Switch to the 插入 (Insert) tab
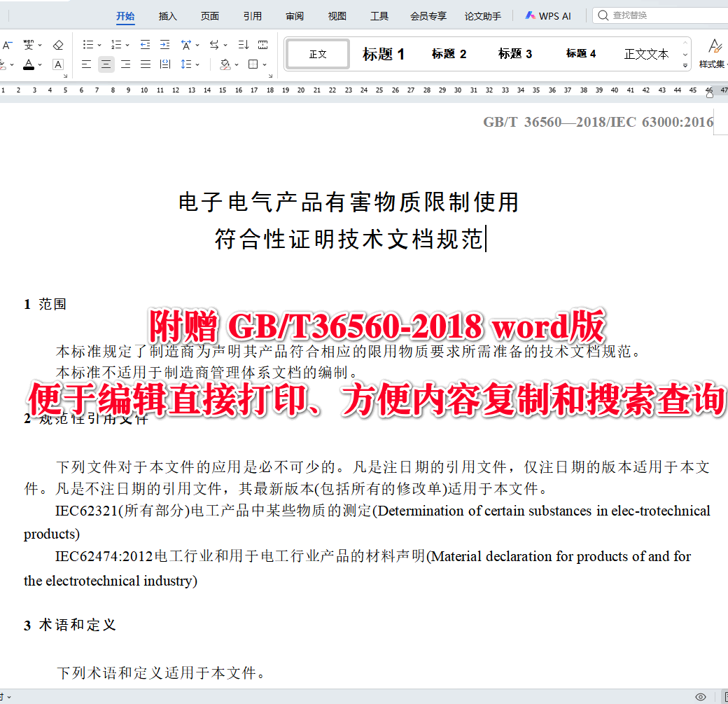 [x=167, y=16]
